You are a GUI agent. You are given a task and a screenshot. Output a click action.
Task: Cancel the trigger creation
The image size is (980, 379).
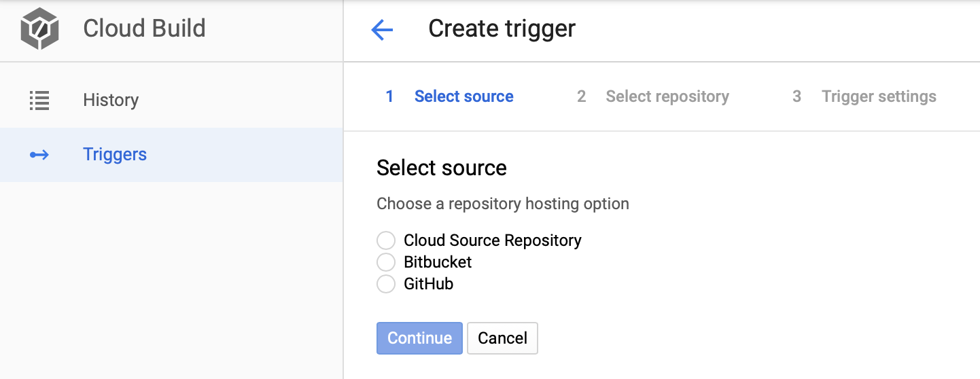click(502, 338)
